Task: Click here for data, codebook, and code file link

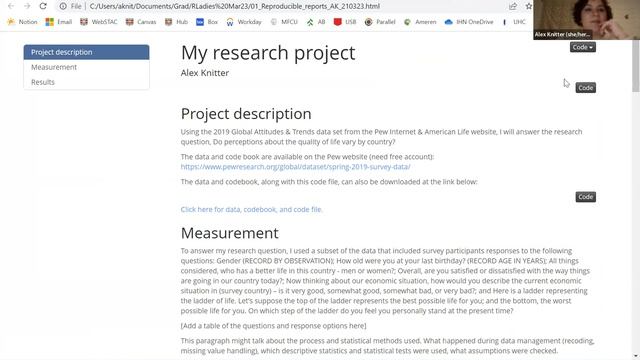Action: [x=252, y=209]
